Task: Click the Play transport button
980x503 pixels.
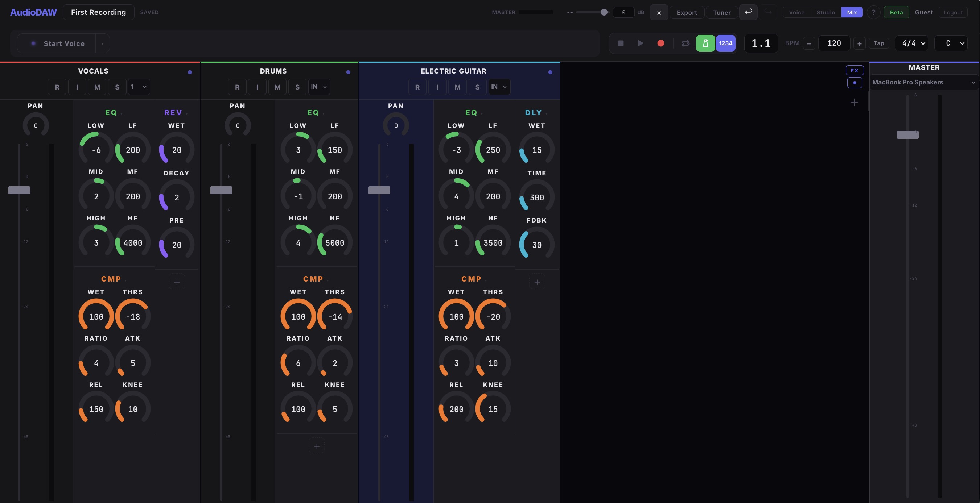Action: (641, 43)
